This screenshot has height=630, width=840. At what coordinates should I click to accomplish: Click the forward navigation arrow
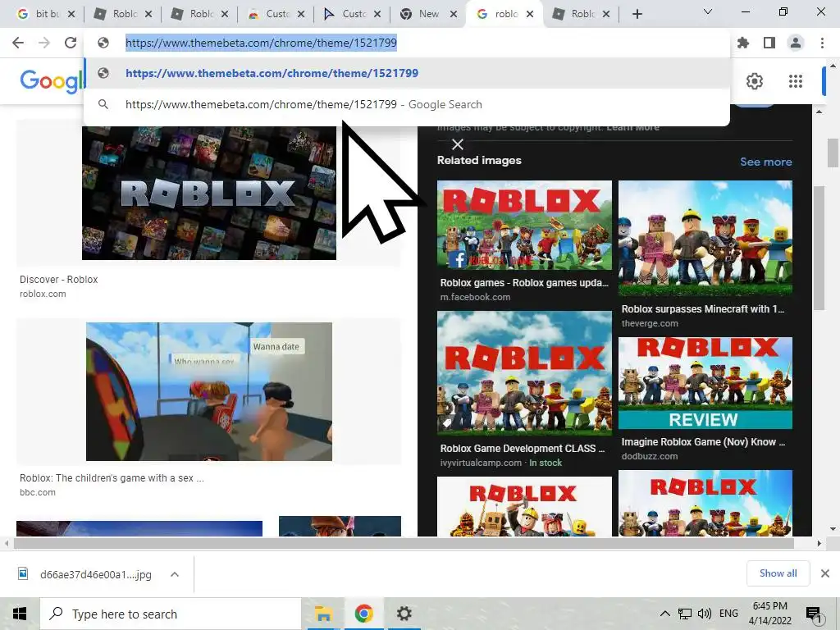click(x=44, y=43)
